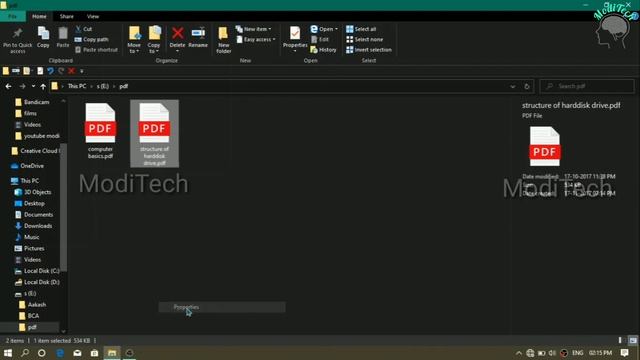640x360 pixels.
Task: Delete the selected file via ribbon
Action: pos(178,39)
